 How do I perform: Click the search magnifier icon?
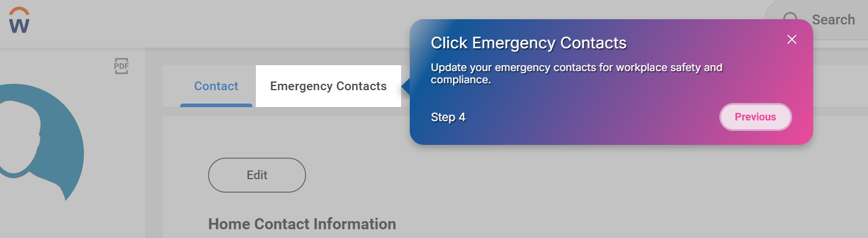coord(790,20)
